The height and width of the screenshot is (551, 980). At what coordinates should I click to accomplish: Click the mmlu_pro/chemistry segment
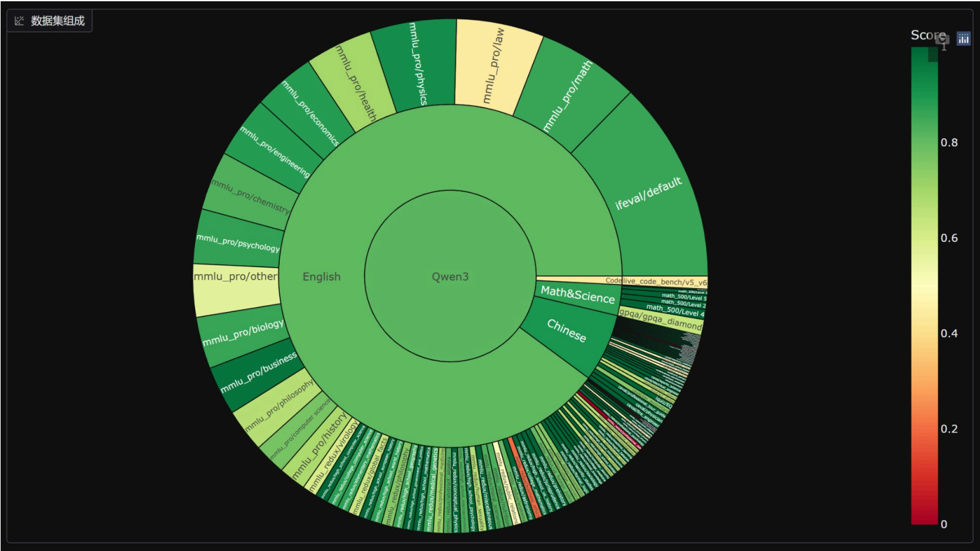(250, 195)
